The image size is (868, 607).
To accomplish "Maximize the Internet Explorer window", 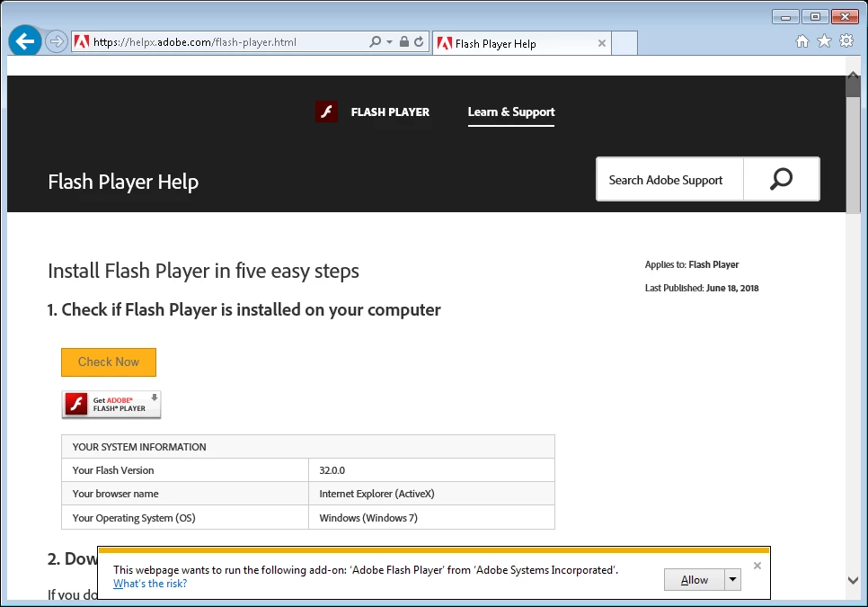I will tap(815, 16).
